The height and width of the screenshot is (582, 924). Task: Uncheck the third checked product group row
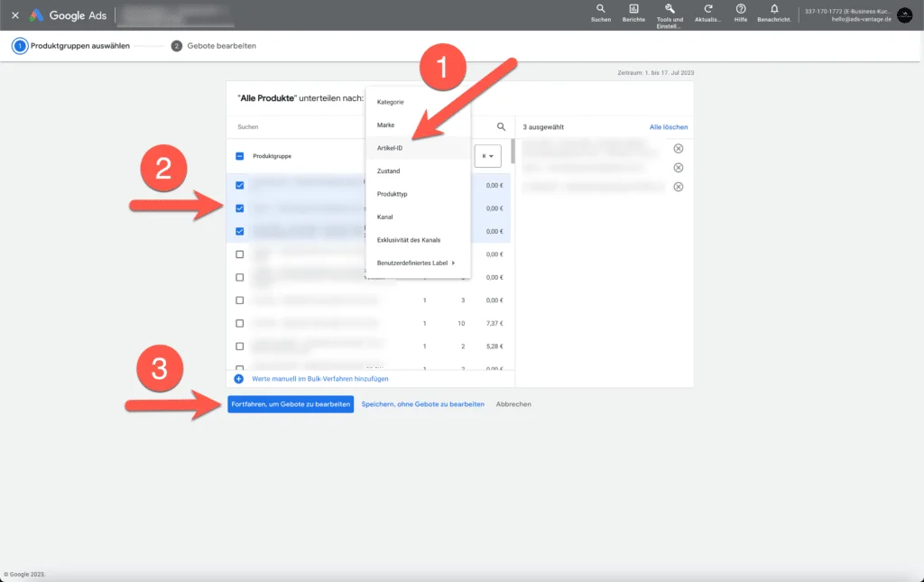[x=239, y=231]
